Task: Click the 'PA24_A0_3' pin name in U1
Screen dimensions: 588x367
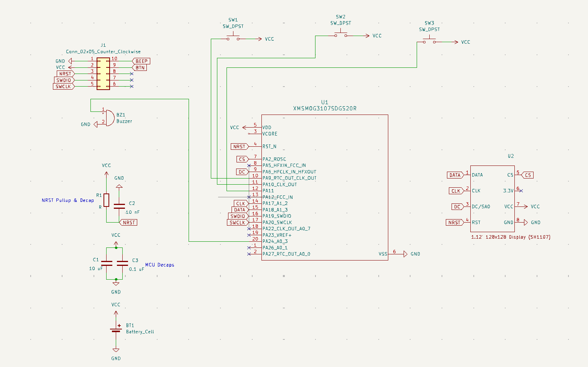Action: 275,241
